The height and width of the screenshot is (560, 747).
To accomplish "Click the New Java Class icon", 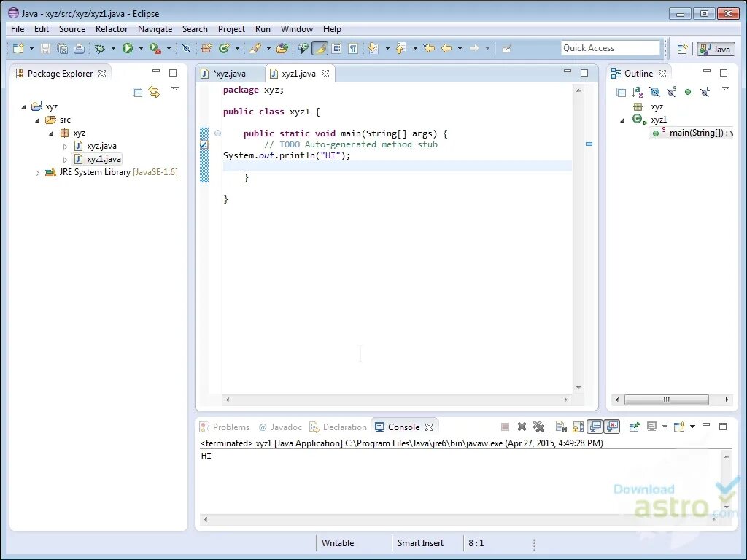I will point(224,48).
